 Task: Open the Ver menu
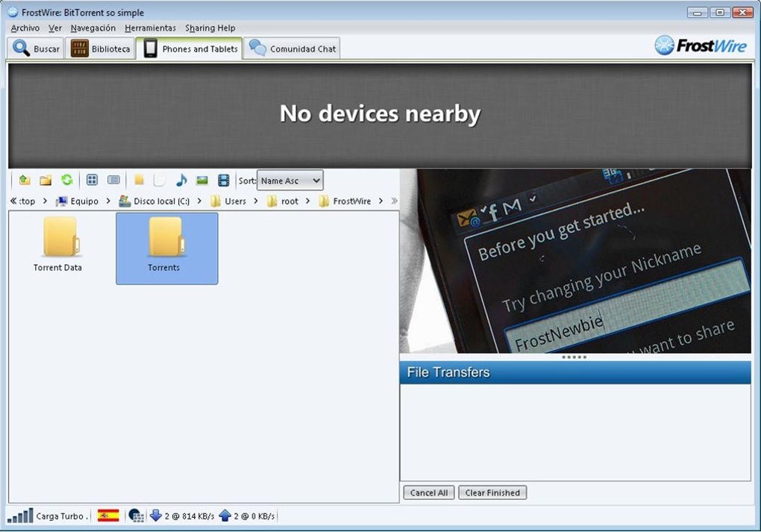tap(55, 28)
